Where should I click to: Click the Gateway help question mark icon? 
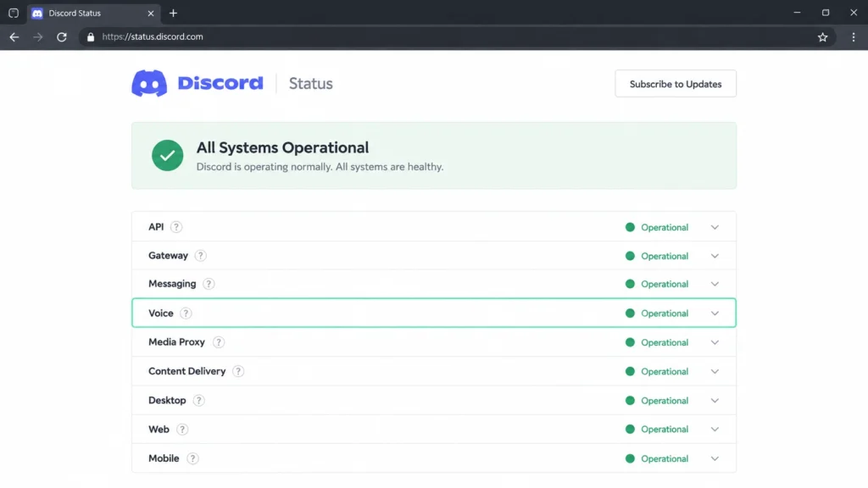click(x=200, y=256)
